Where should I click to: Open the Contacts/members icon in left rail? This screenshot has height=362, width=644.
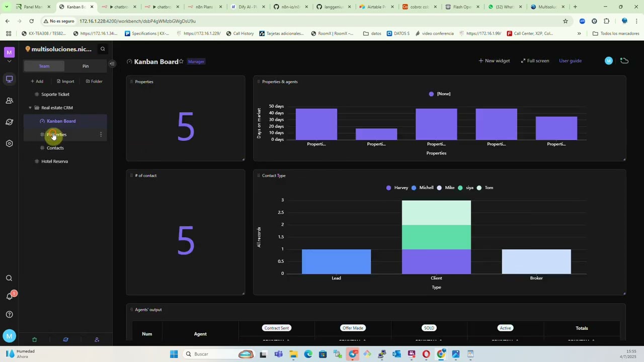coord(9,101)
